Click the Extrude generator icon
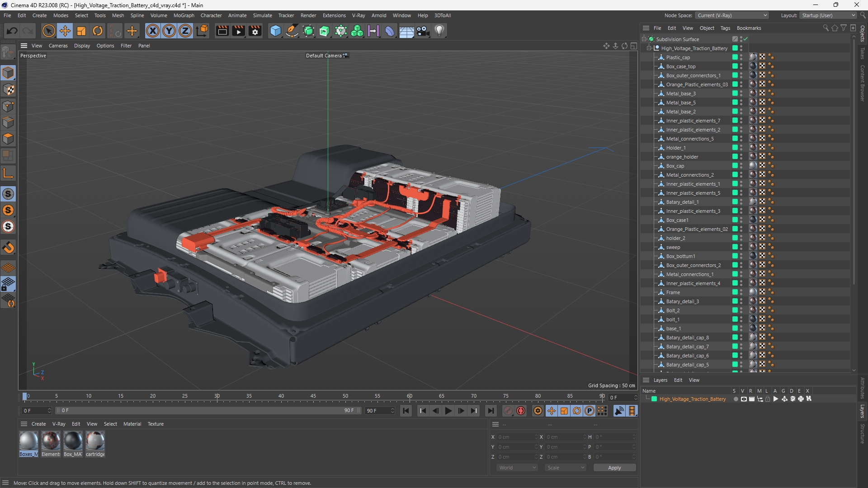Screen dimensions: 868x488 (324, 31)
